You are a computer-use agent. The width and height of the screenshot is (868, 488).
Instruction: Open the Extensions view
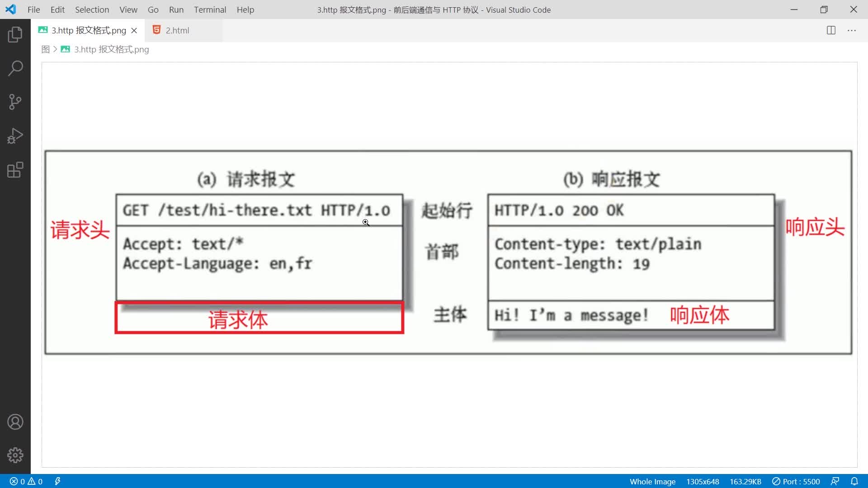pyautogui.click(x=15, y=170)
